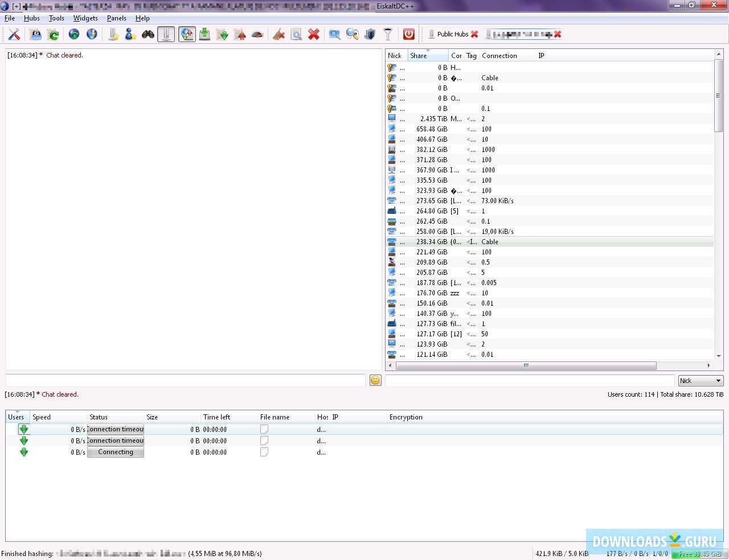Screen dimensions: 729x560
Task: Click the second Connection timeout progress bar
Action: 116,440
